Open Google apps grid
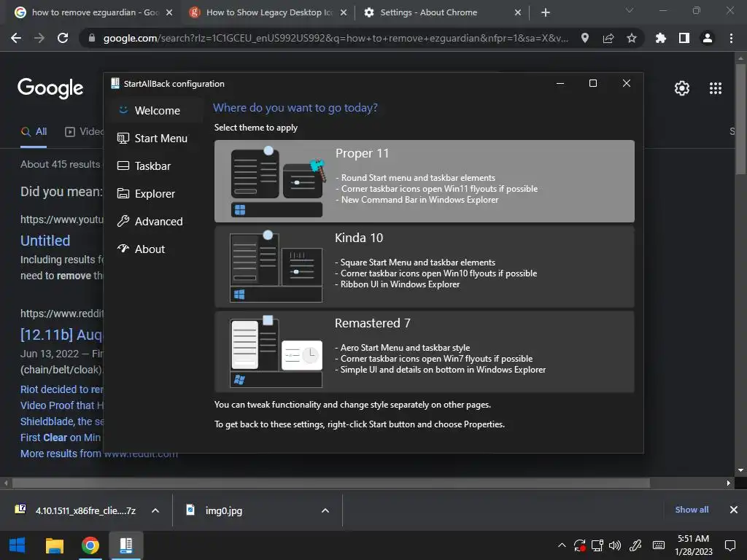747x560 pixels. click(x=716, y=88)
